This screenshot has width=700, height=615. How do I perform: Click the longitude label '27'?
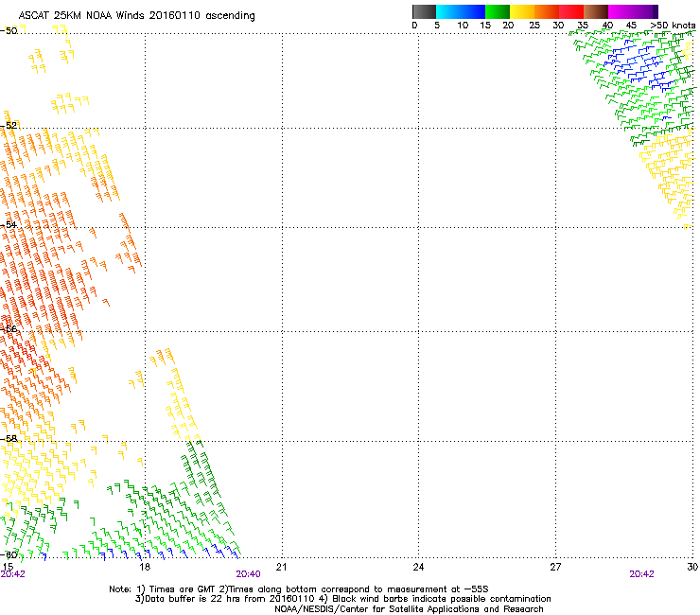click(555, 567)
